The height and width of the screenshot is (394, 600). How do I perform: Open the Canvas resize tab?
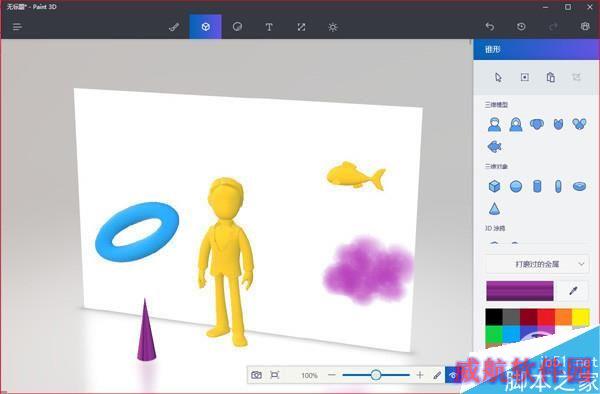click(301, 27)
